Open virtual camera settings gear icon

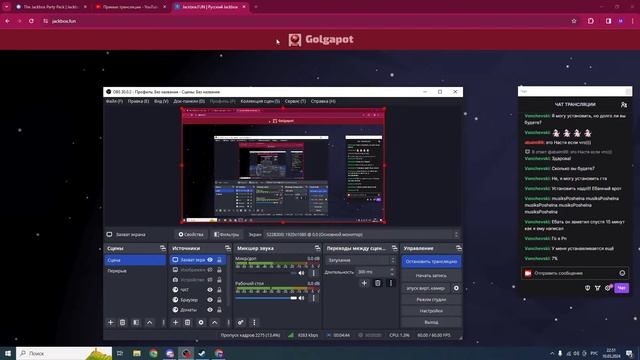(456, 288)
